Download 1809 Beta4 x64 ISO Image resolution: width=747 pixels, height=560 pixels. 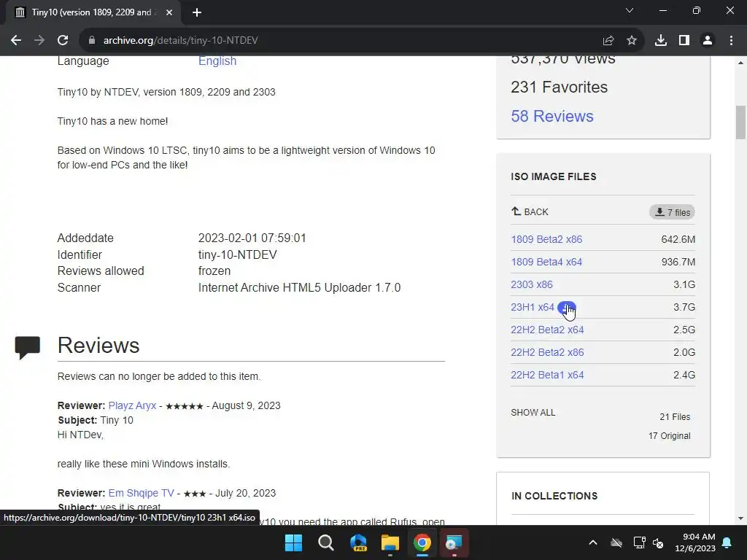pyautogui.click(x=546, y=262)
